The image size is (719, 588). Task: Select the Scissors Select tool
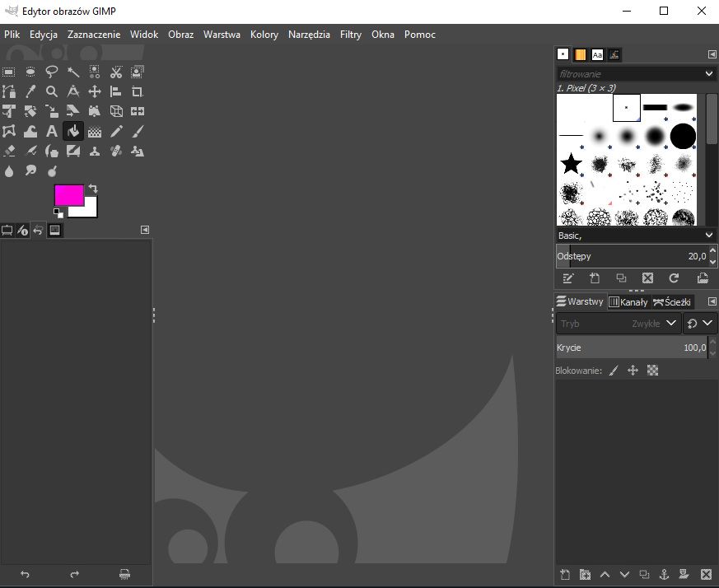116,72
